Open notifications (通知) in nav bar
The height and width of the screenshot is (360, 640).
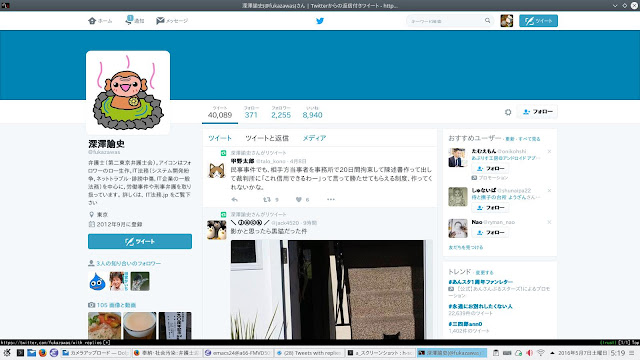(x=135, y=20)
